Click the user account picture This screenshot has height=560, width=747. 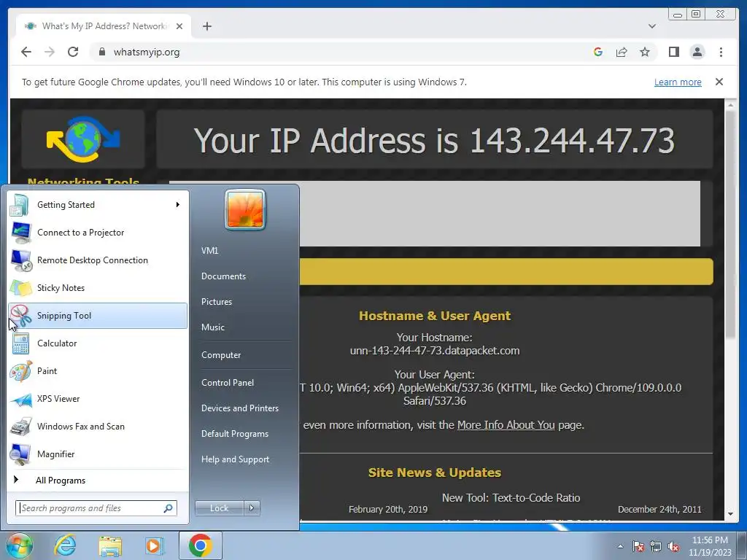point(245,209)
